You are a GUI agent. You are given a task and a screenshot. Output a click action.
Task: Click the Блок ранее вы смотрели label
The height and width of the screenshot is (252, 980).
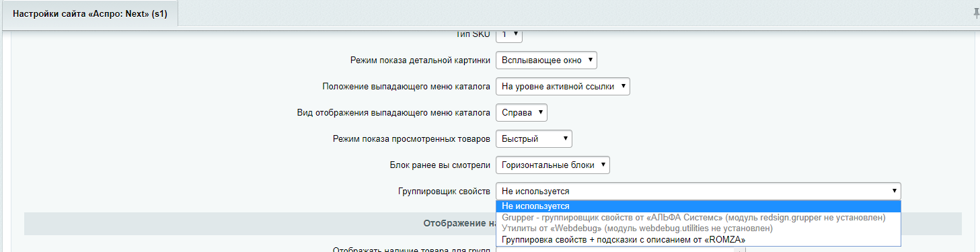pyautogui.click(x=440, y=165)
